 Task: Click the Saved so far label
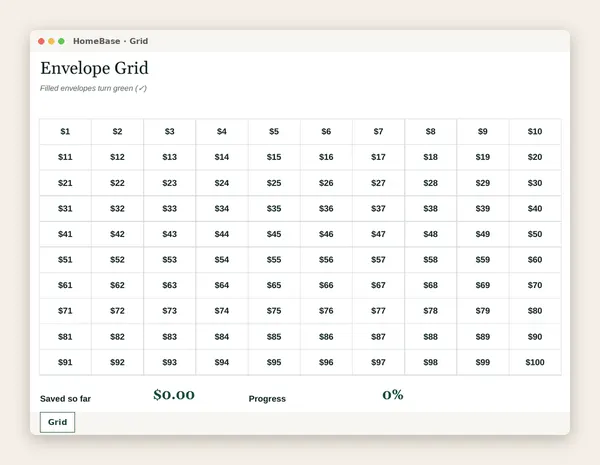coord(65,399)
